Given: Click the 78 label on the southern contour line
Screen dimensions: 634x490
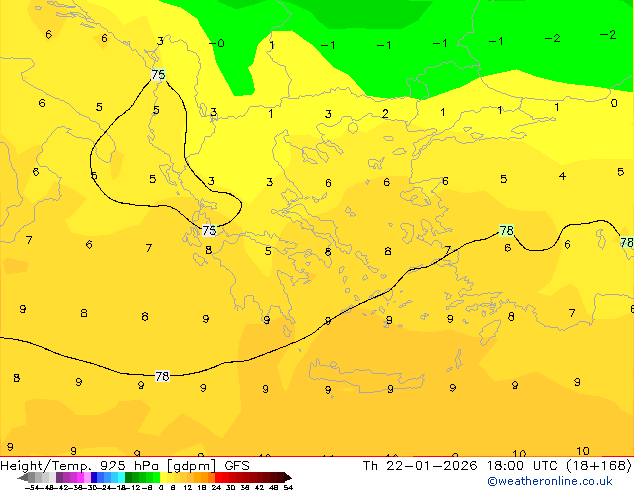Looking at the screenshot, I should pyautogui.click(x=162, y=376).
